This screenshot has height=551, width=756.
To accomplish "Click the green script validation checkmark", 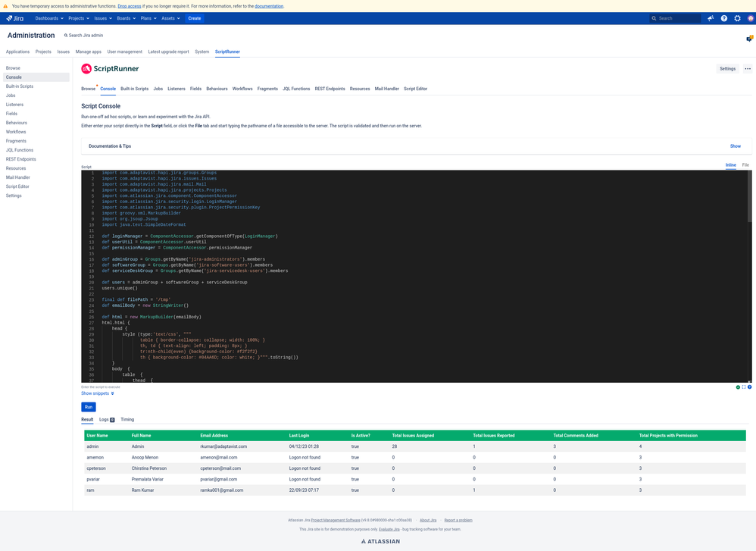I will point(738,387).
